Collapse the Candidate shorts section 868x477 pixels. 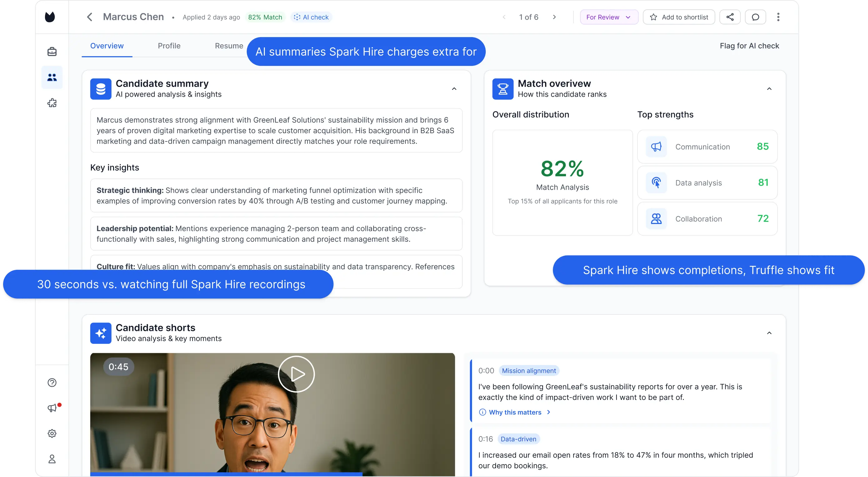(x=769, y=333)
